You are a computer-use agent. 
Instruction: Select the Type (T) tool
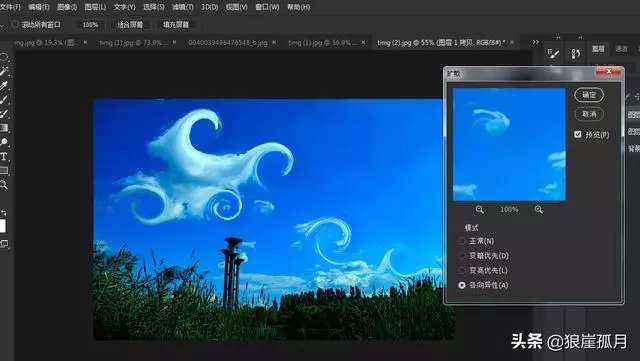pos(4,157)
